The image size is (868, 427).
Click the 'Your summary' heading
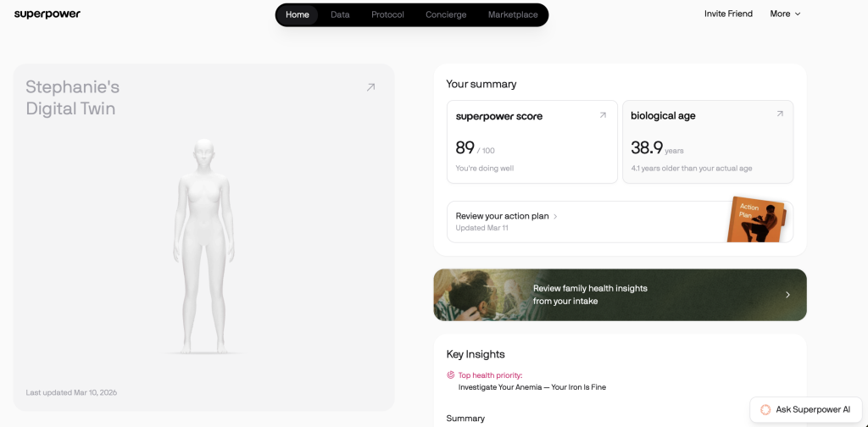481,84
